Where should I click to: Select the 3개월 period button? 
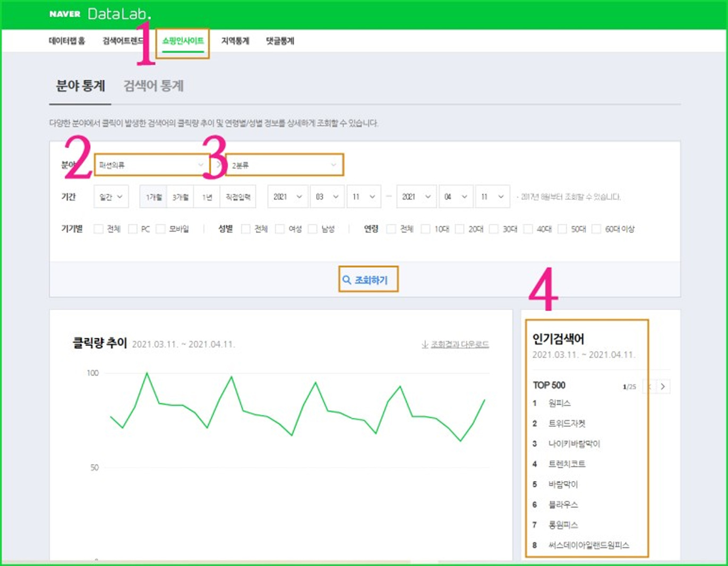pyautogui.click(x=180, y=197)
